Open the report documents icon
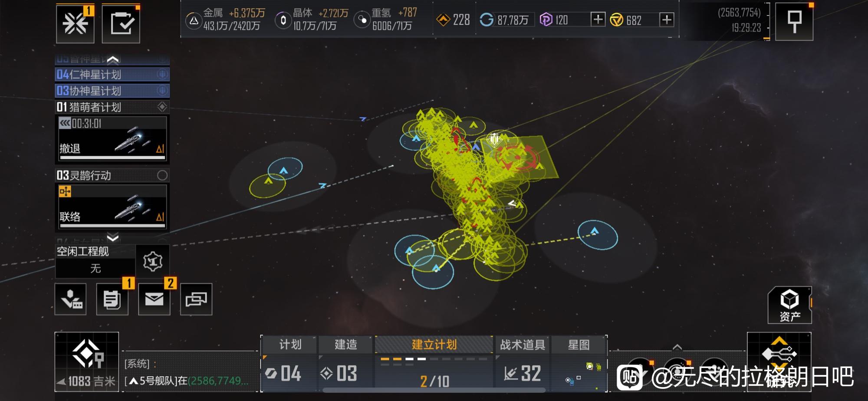Screen dimensions: 868x401 (112, 299)
